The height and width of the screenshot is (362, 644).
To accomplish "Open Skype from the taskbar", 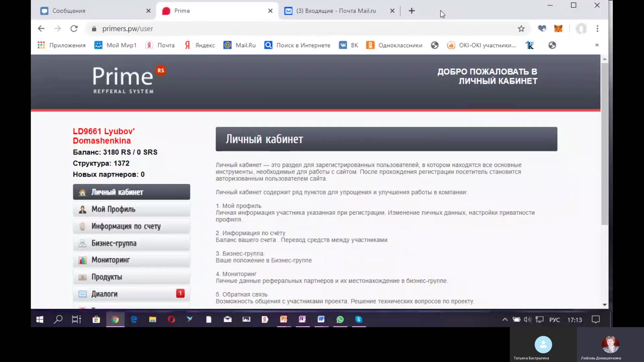I will tap(359, 319).
